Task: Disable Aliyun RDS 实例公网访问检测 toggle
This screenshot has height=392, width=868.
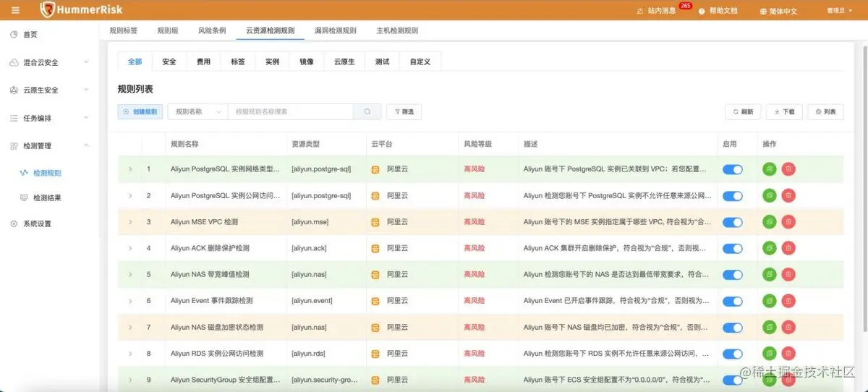Action: (733, 354)
